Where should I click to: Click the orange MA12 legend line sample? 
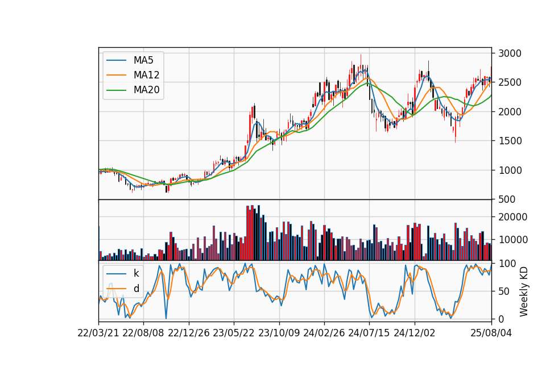pyautogui.click(x=116, y=75)
